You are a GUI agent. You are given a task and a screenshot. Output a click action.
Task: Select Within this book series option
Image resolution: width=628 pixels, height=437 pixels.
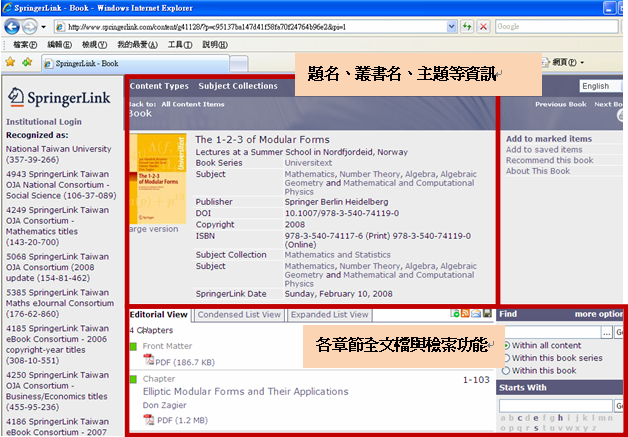pos(507,358)
